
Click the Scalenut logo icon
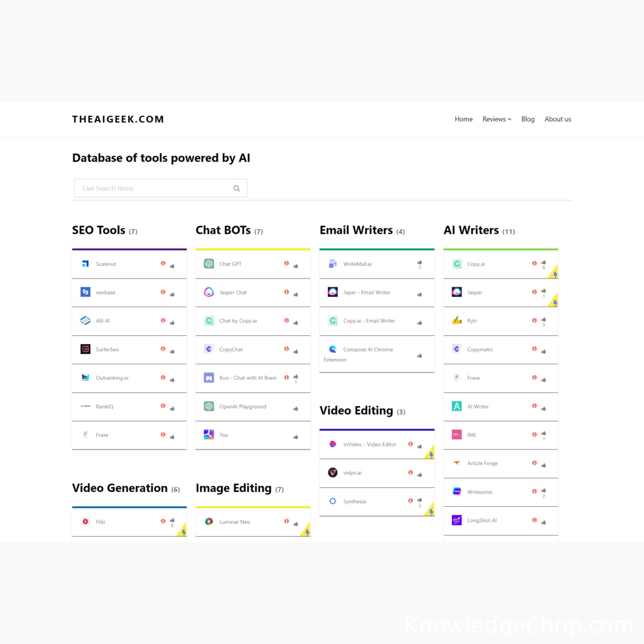coord(85,264)
